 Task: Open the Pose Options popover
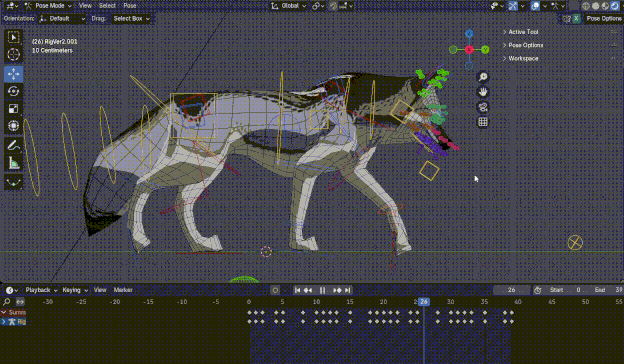pos(603,19)
